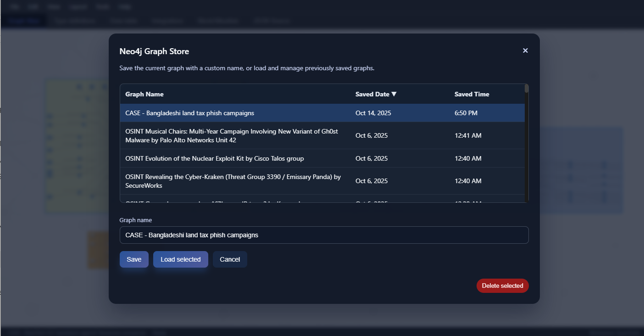The height and width of the screenshot is (336, 644).
Task: Click the 12:41 AM saved time cell
Action: pos(468,135)
